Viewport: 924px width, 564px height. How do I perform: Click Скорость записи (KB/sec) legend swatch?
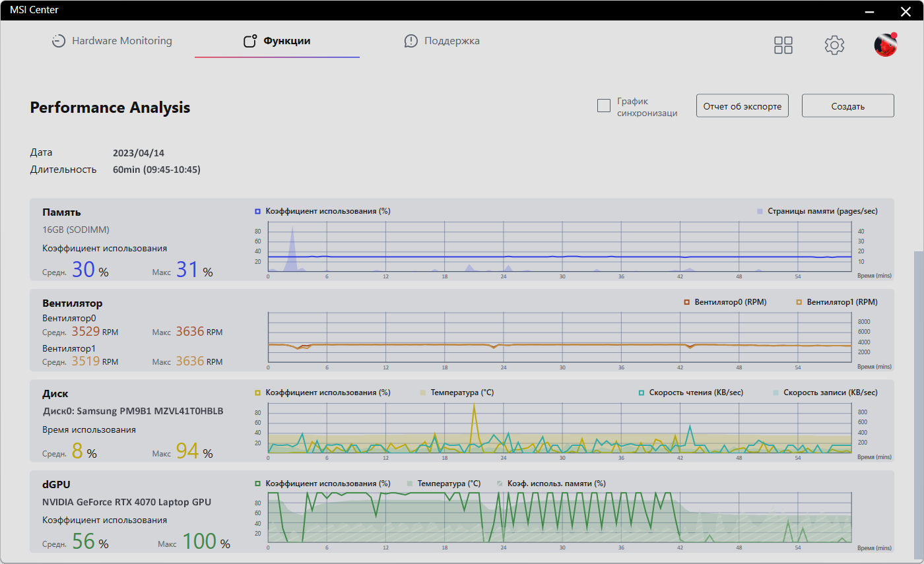775,392
